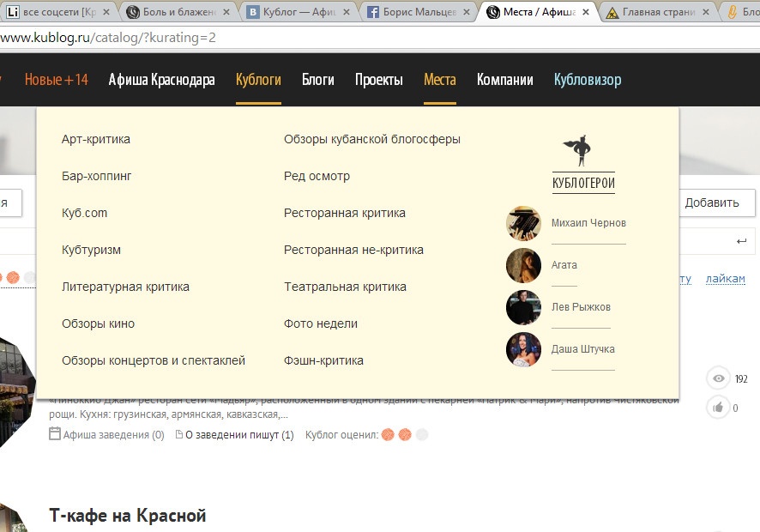Screen dimensions: 760x532
Task: Open 'О заведении пишут (1)' link
Action: click(239, 434)
